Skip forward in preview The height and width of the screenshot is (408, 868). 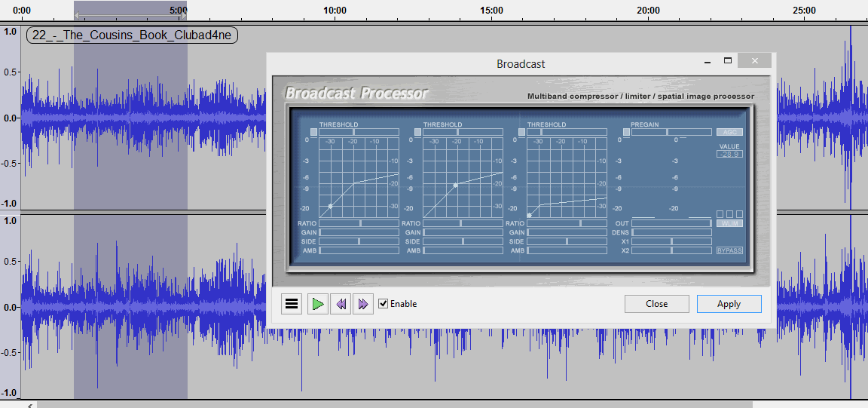pos(363,304)
